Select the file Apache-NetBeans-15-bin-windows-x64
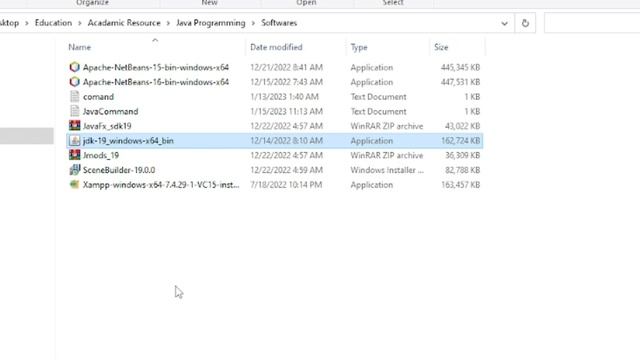The height and width of the screenshot is (360, 640). [156, 67]
